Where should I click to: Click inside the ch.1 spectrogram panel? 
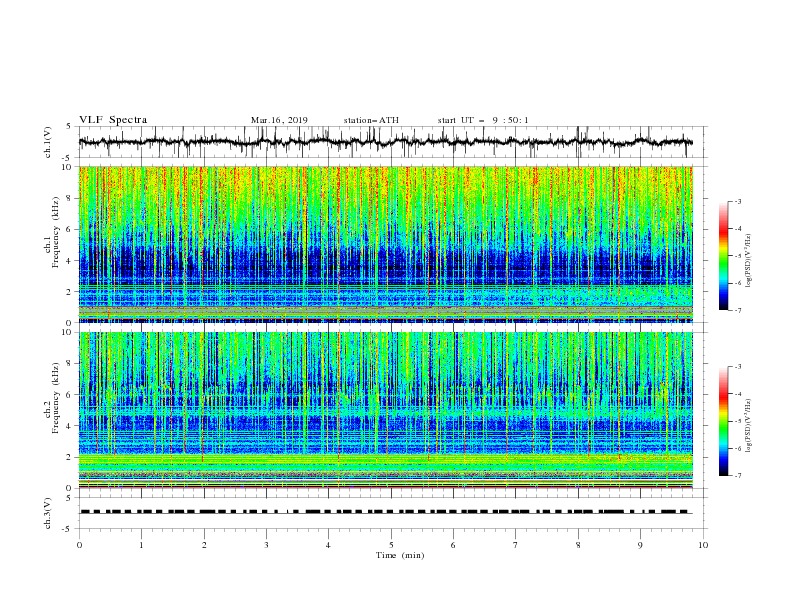(x=385, y=244)
